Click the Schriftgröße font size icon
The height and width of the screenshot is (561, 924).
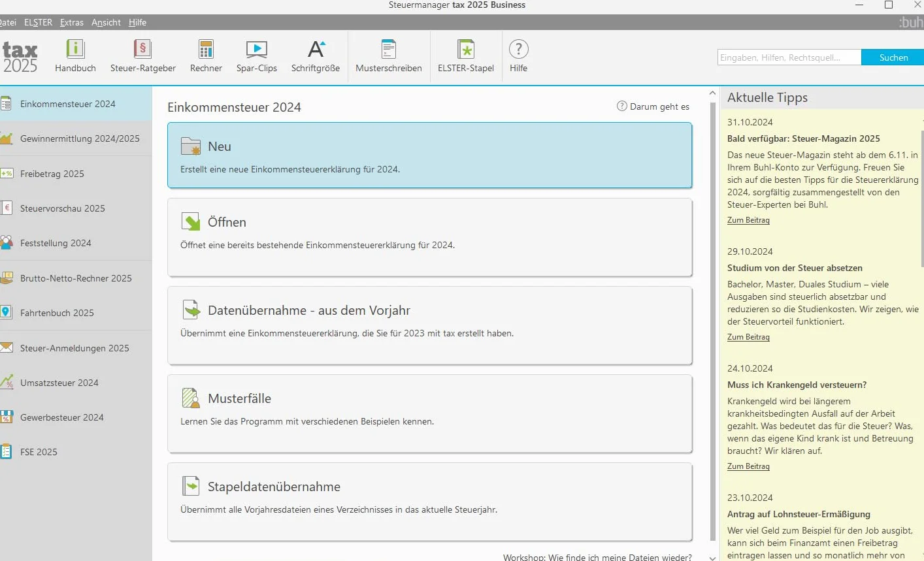coord(316,49)
